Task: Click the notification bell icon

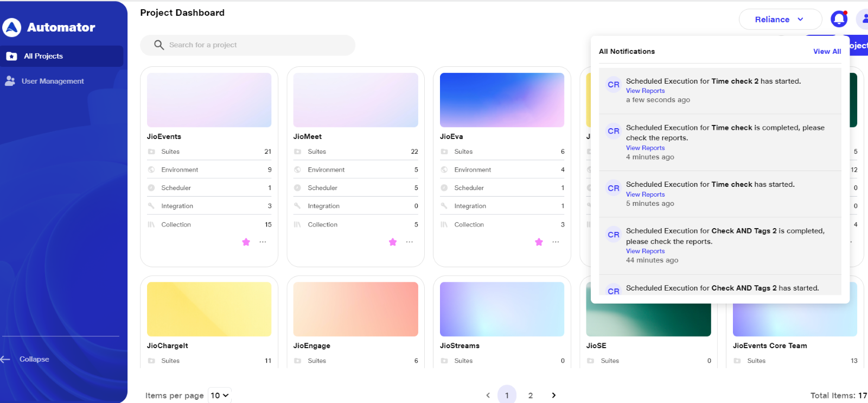Action: point(839,19)
